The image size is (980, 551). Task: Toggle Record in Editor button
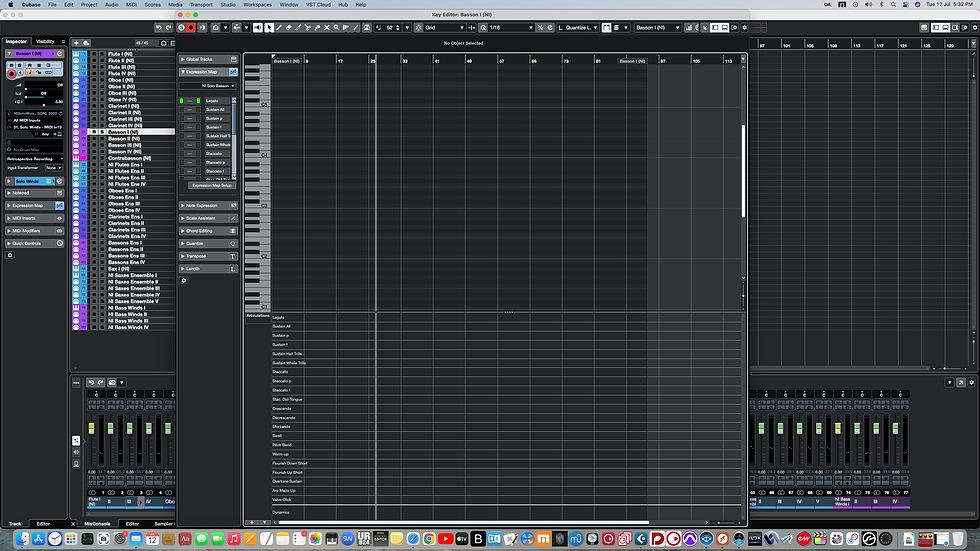tap(191, 27)
